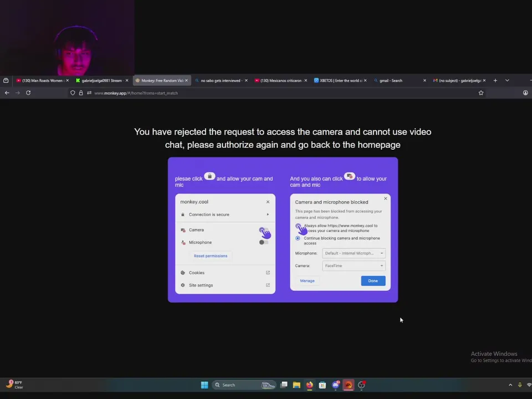Toggle the Camera permission switch
Viewport: 532px width, 399px height.
coord(264,230)
